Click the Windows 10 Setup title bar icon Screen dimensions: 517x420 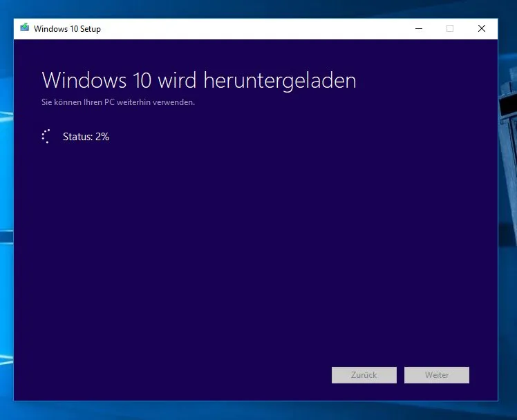coord(24,28)
